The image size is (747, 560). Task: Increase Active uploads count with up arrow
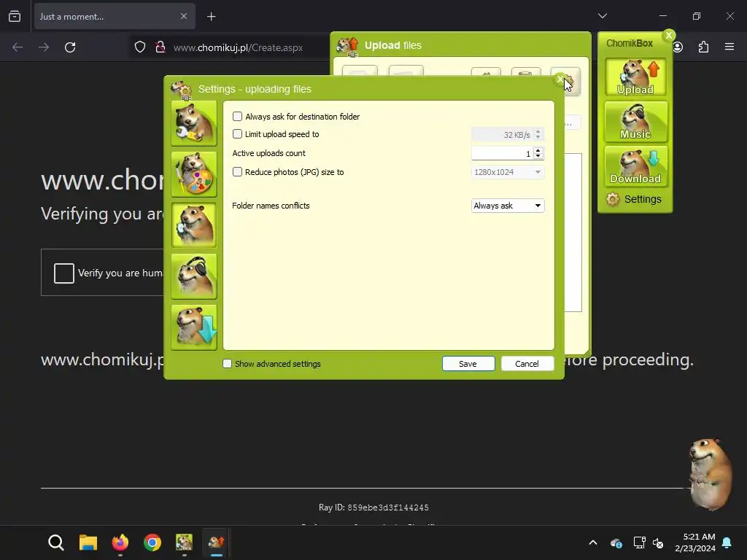[538, 150]
